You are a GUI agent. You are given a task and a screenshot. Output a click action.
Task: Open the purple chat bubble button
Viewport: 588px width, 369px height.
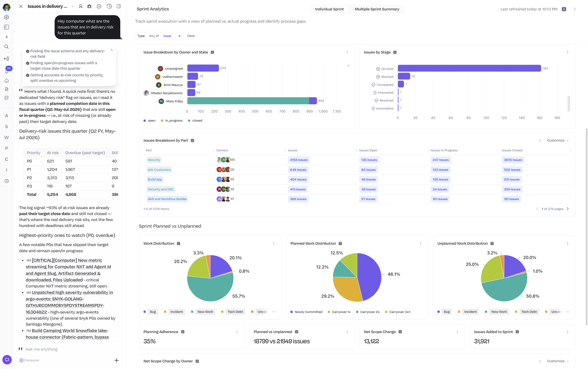7,360
